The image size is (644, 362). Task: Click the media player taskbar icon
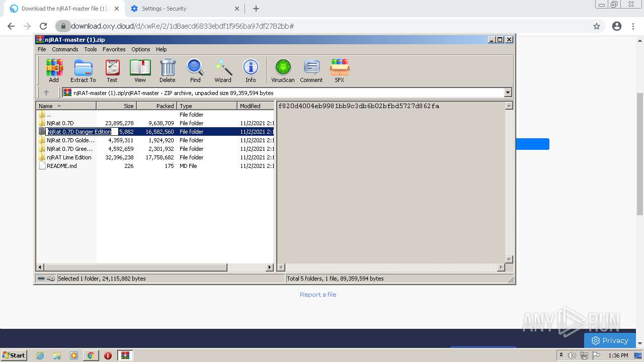pos(74,355)
